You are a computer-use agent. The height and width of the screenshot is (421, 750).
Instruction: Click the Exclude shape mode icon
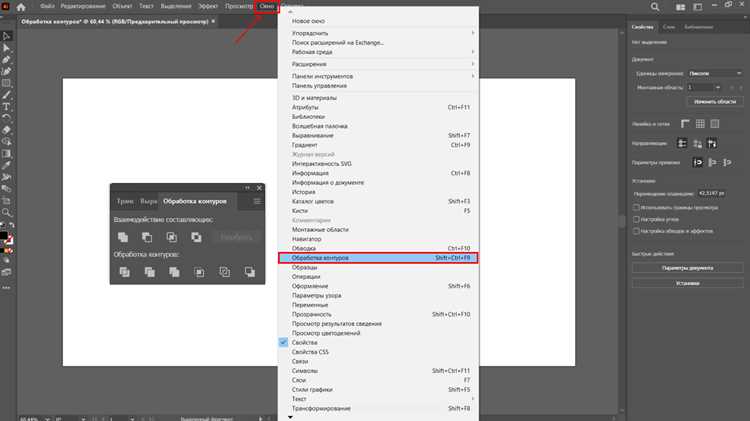pos(196,237)
